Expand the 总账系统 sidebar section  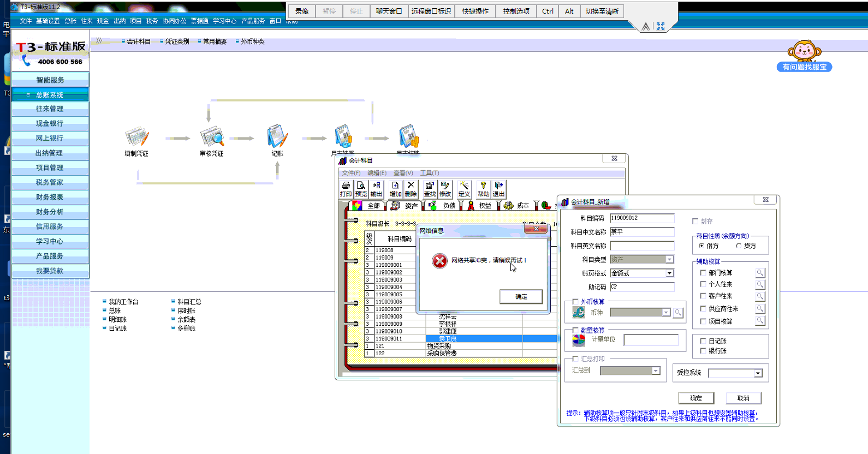(50, 94)
